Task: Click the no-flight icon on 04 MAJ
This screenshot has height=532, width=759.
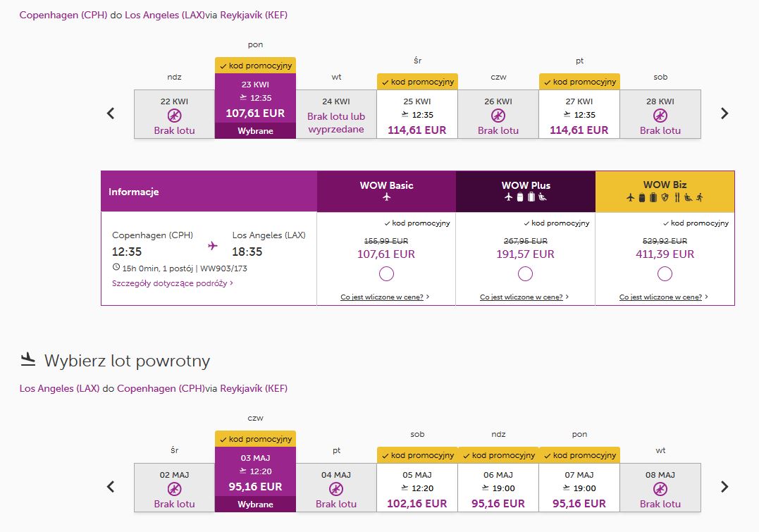Action: tap(336, 489)
